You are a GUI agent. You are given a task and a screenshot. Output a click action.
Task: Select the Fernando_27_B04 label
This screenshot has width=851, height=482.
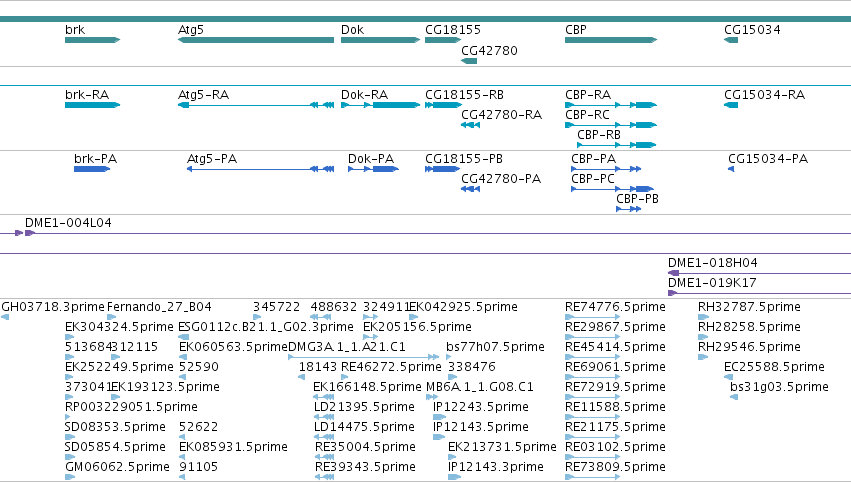159,307
